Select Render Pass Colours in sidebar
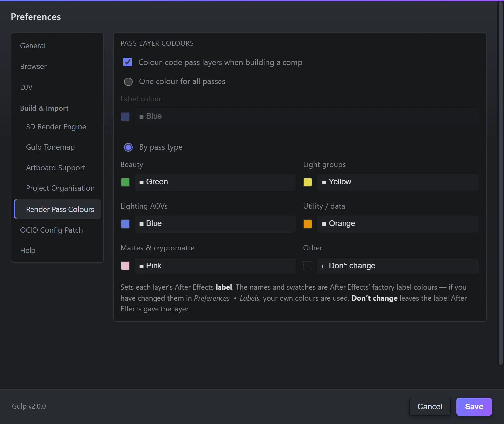Image resolution: width=504 pixels, height=424 pixels. [x=57, y=209]
